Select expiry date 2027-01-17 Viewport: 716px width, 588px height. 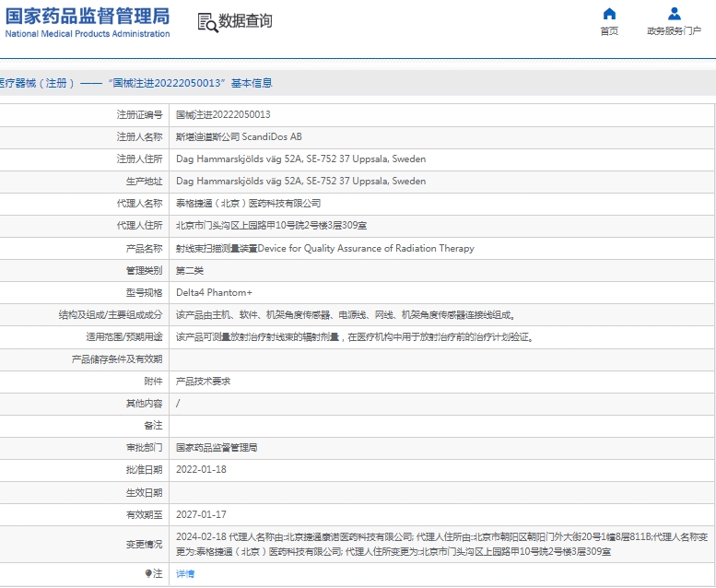point(202,514)
